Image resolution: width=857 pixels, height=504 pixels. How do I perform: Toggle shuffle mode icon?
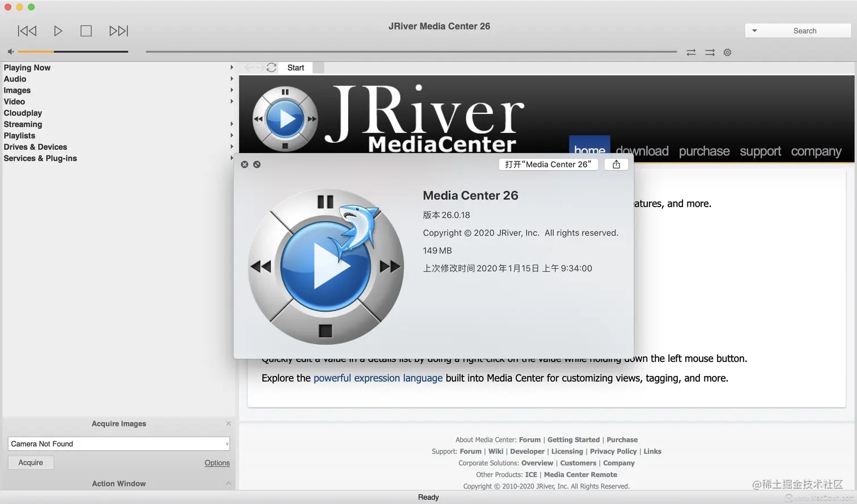pos(710,52)
